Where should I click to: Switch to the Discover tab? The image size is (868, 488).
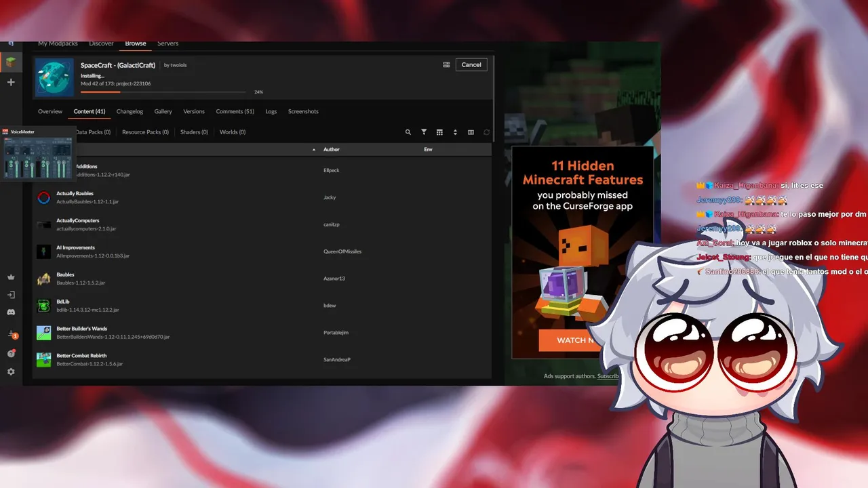101,43
